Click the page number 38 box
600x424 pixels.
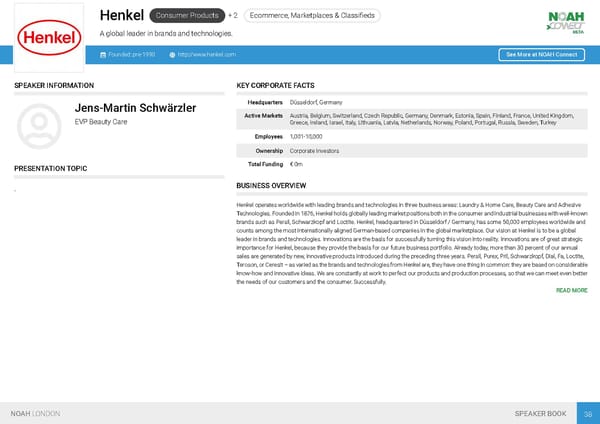(x=588, y=413)
